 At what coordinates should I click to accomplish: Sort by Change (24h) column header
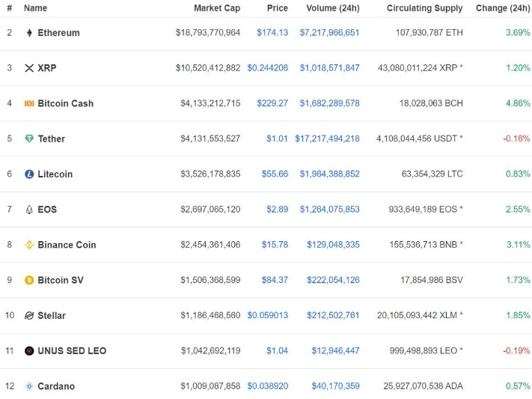coord(503,8)
